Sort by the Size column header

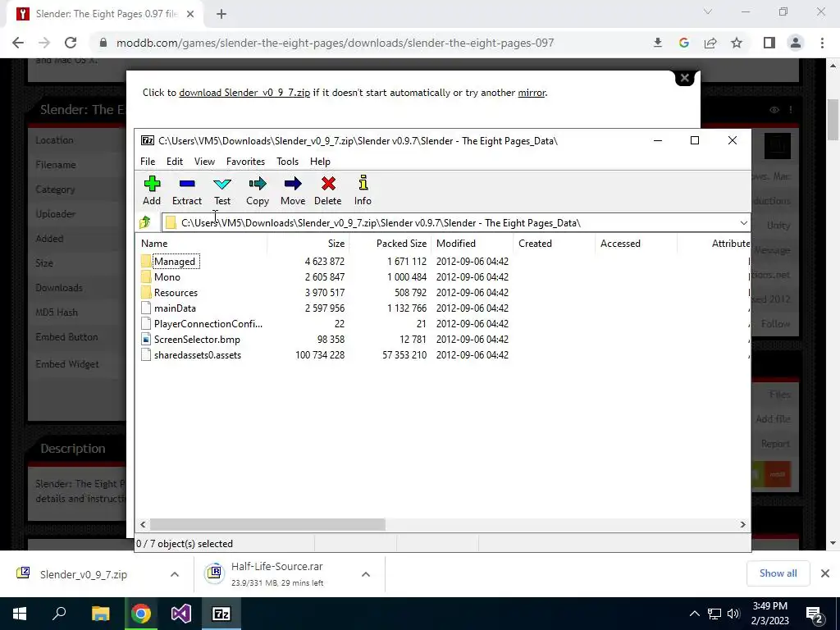308,243
